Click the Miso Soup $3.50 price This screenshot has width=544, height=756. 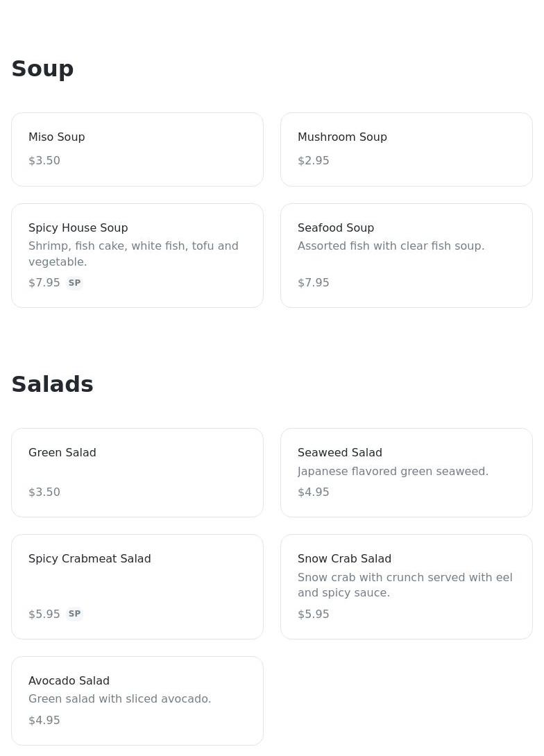[44, 161]
